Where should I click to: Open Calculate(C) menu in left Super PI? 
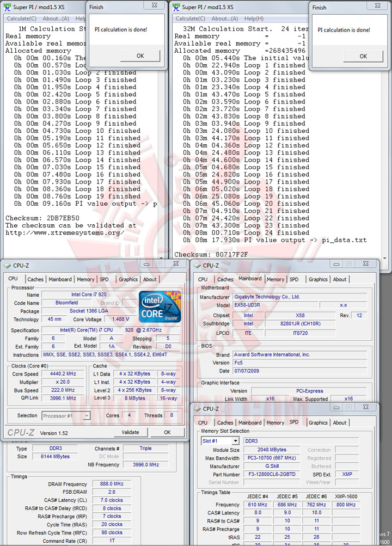[x=22, y=19]
